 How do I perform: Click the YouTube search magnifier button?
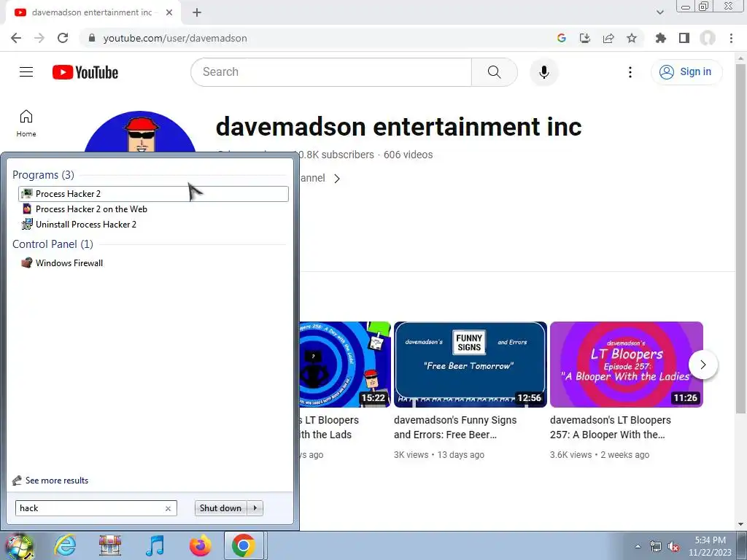pos(495,72)
